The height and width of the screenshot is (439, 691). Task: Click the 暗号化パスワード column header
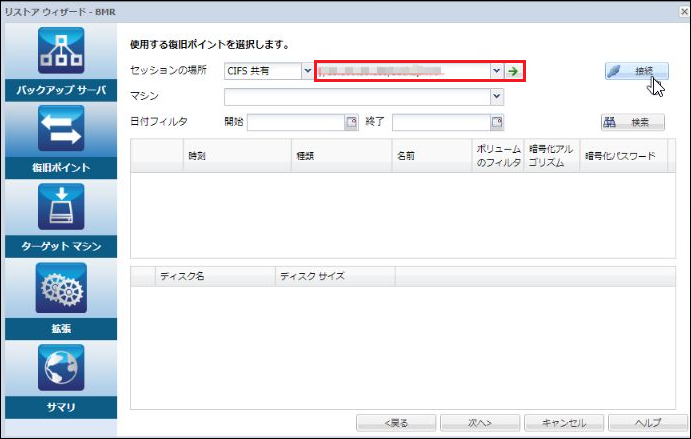tap(624, 156)
